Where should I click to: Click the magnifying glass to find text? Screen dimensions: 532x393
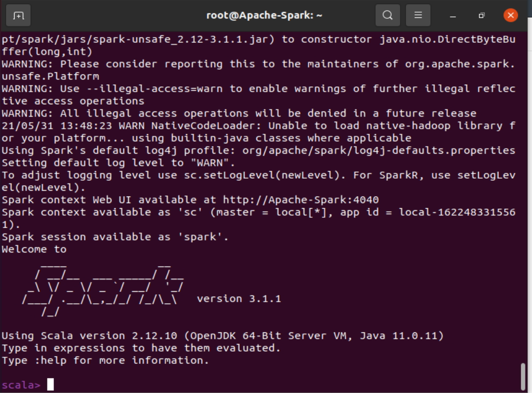[387, 15]
